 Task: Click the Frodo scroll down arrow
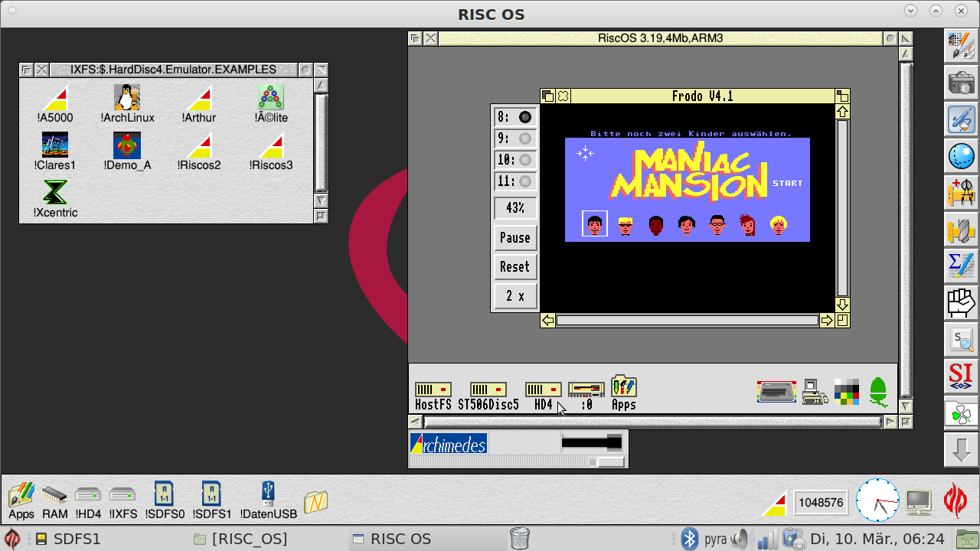click(x=842, y=305)
